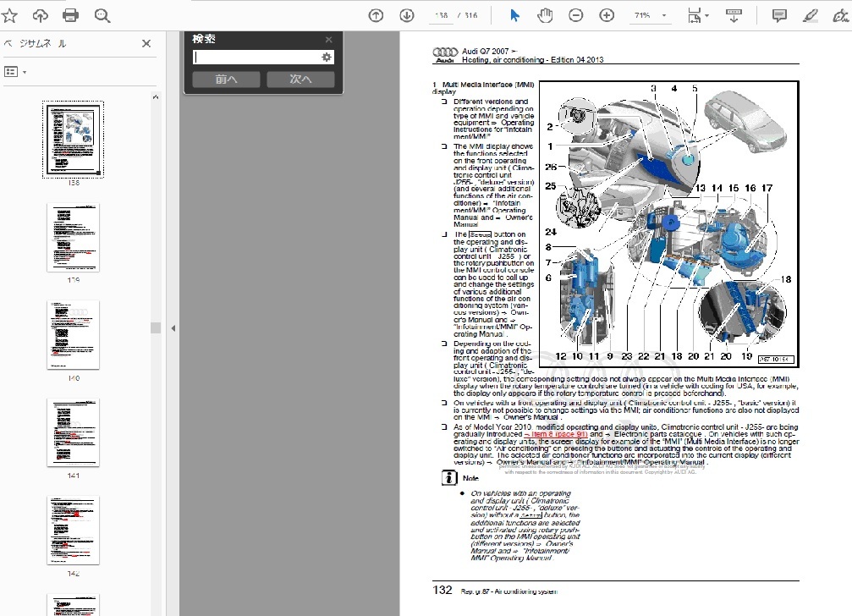Choose the selection arrow tool

click(x=514, y=15)
